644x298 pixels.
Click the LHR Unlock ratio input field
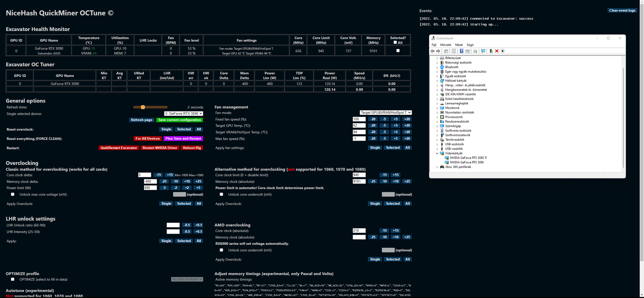(x=173, y=225)
